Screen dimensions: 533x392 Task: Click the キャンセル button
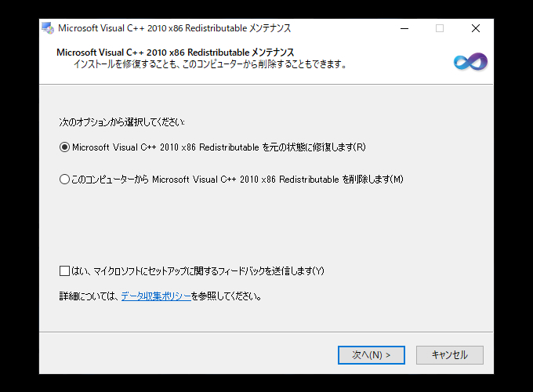pos(449,355)
